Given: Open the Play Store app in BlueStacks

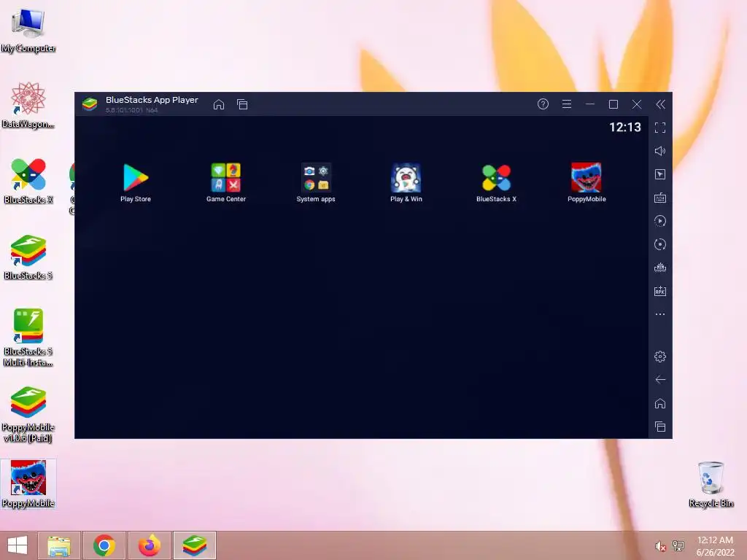Looking at the screenshot, I should [136, 182].
